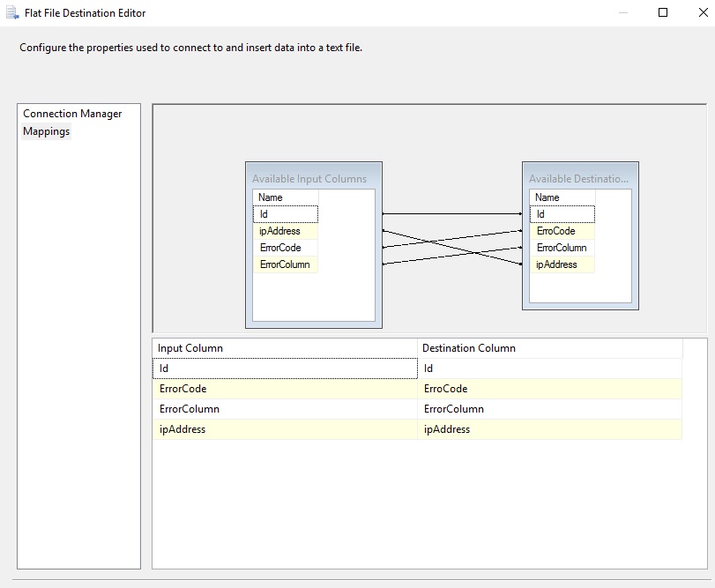715x588 pixels.
Task: Select the Mappings page
Action: click(x=46, y=131)
